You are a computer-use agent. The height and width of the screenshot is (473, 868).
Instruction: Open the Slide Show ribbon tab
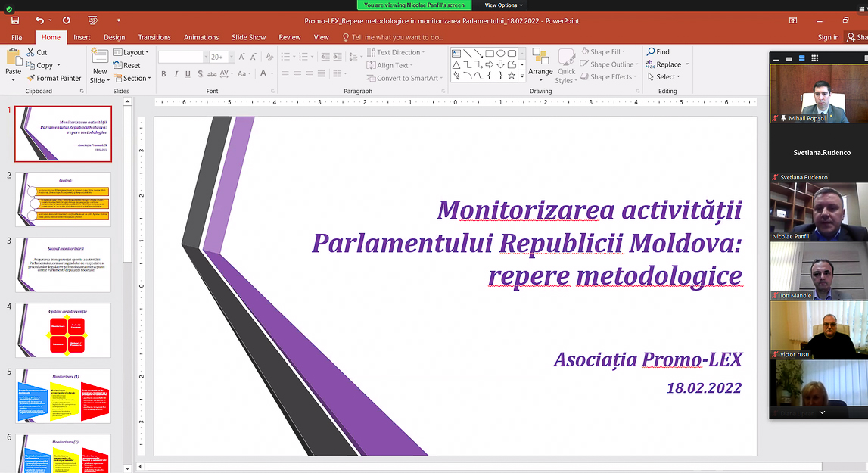[248, 37]
